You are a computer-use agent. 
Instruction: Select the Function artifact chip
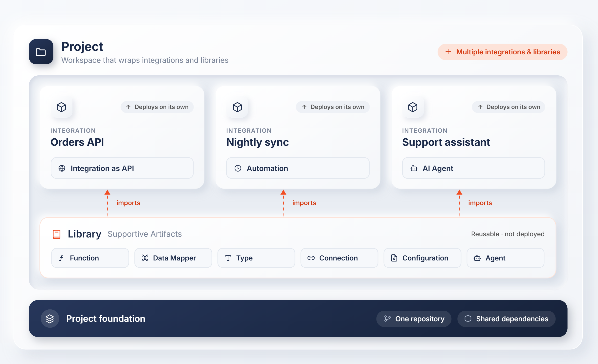click(x=90, y=258)
